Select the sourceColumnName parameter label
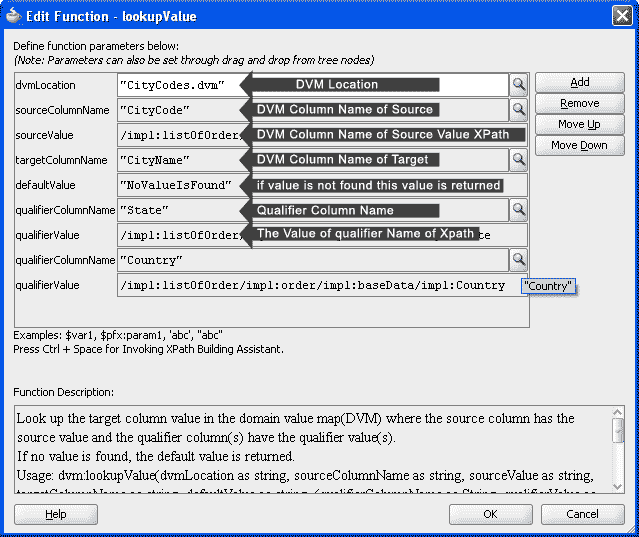The width and height of the screenshot is (639, 537). (62, 110)
